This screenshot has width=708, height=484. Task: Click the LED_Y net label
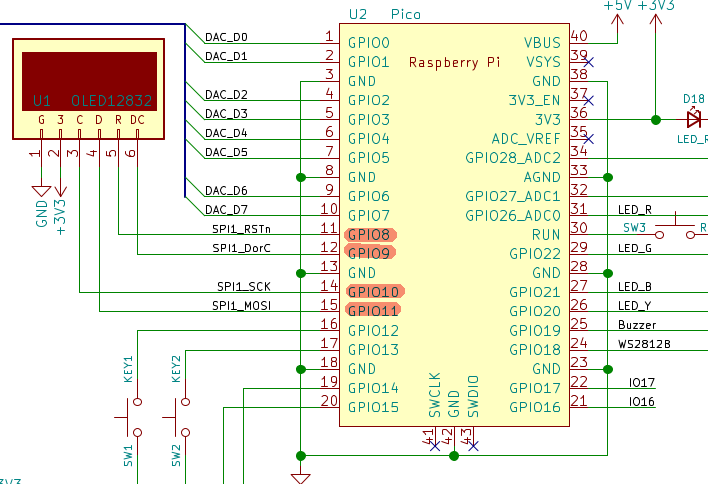tap(635, 306)
